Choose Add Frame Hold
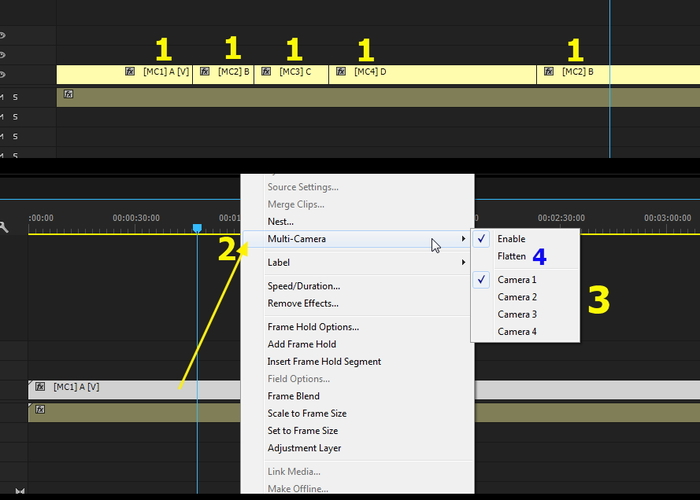The image size is (700, 500). [310, 344]
